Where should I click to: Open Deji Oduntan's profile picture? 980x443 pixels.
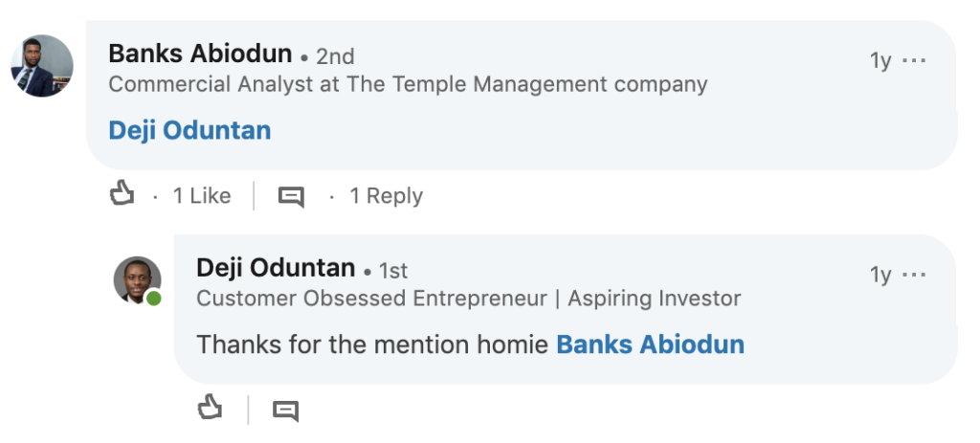[137, 280]
